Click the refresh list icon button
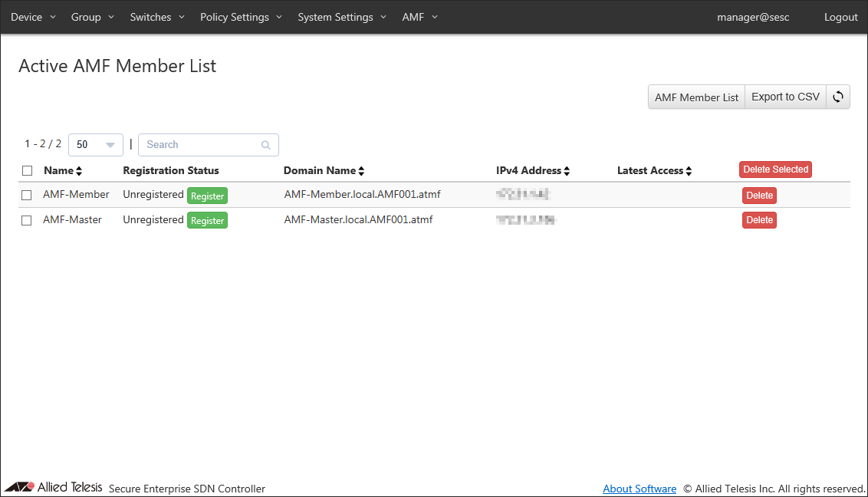This screenshot has height=497, width=868. pos(837,97)
